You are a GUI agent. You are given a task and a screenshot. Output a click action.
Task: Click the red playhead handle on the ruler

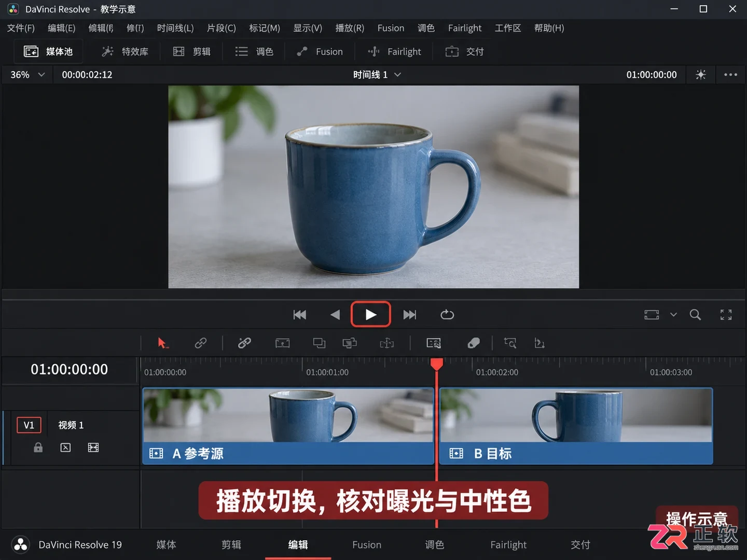coord(437,364)
